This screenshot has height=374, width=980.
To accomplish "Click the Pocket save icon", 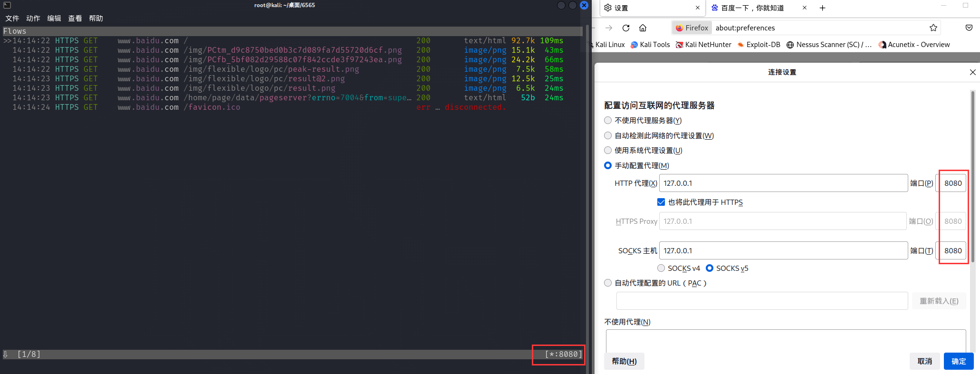I will pyautogui.click(x=969, y=28).
